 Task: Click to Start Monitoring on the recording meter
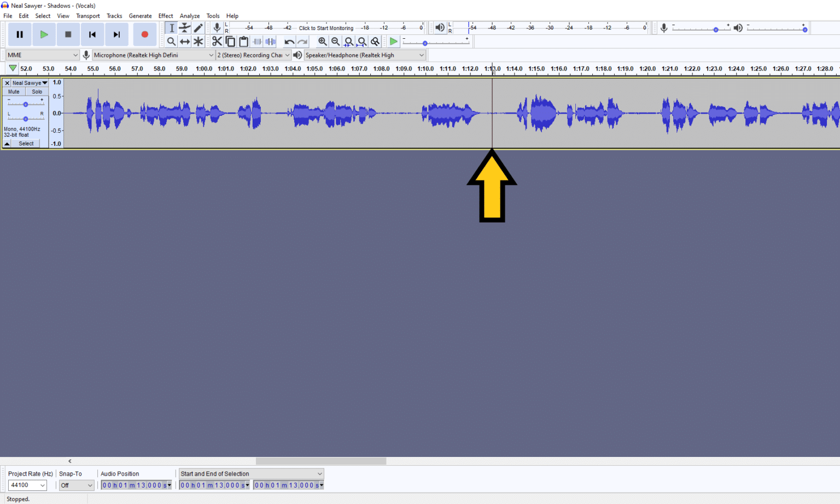pyautogui.click(x=326, y=27)
